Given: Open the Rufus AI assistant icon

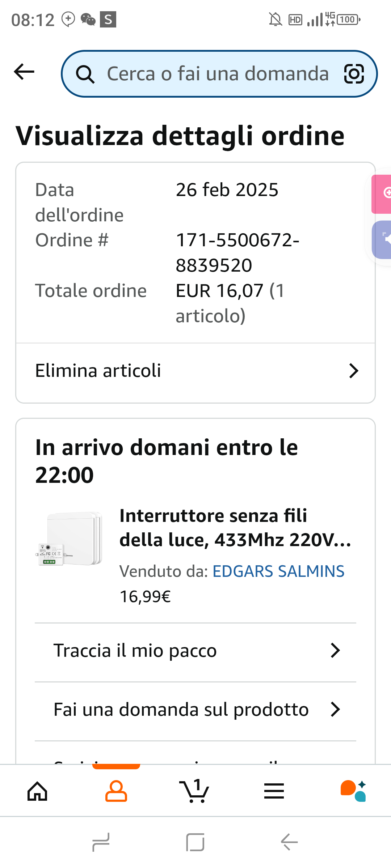Looking at the screenshot, I should click(353, 791).
